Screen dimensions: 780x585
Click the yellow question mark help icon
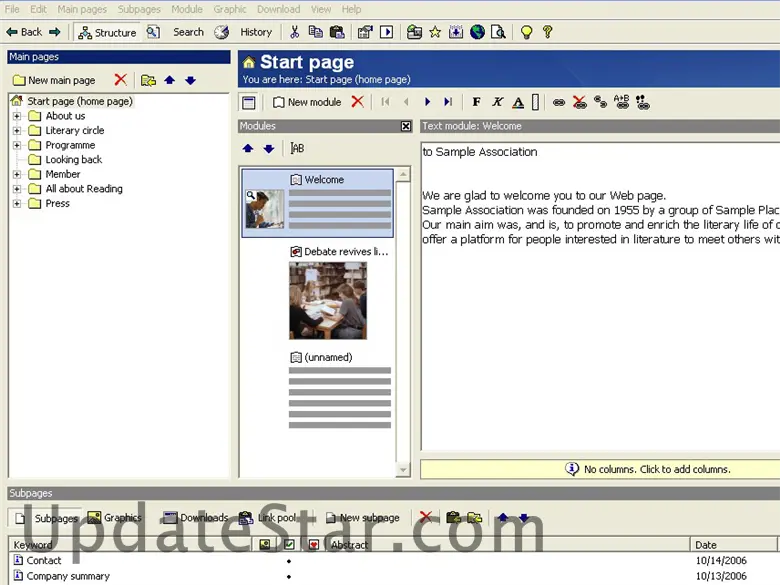point(548,32)
